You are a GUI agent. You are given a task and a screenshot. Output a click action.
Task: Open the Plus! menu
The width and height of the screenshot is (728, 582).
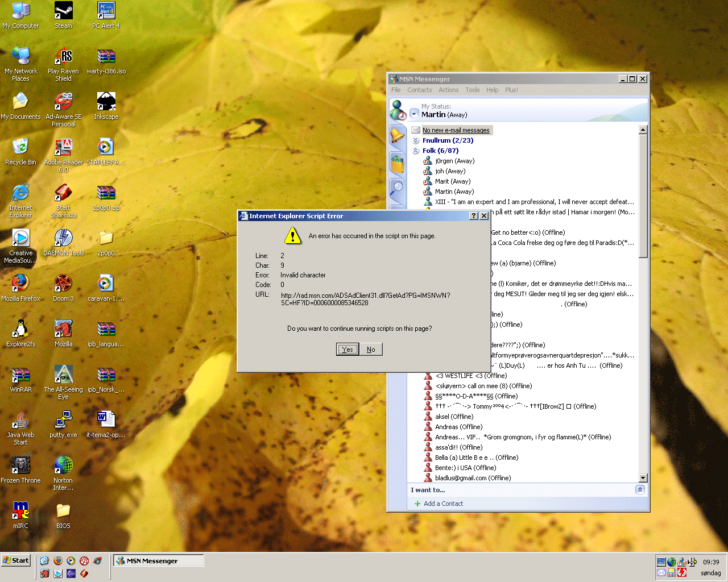pyautogui.click(x=511, y=90)
